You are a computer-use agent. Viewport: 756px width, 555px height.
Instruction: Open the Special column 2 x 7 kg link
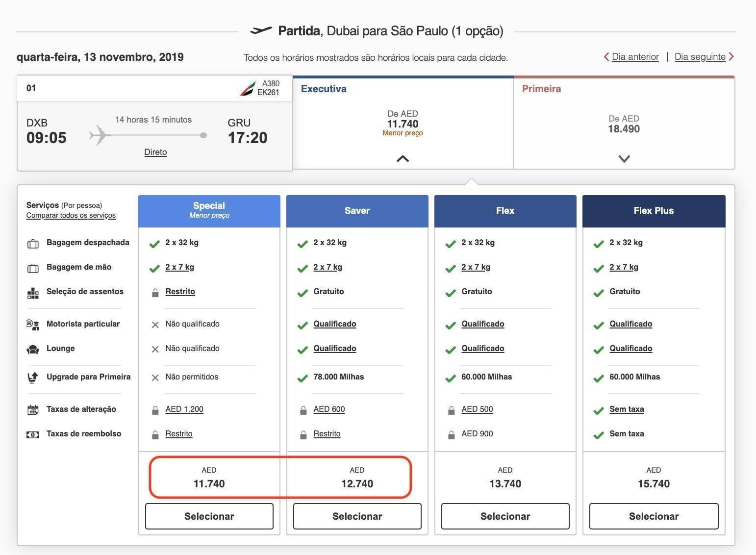(179, 267)
